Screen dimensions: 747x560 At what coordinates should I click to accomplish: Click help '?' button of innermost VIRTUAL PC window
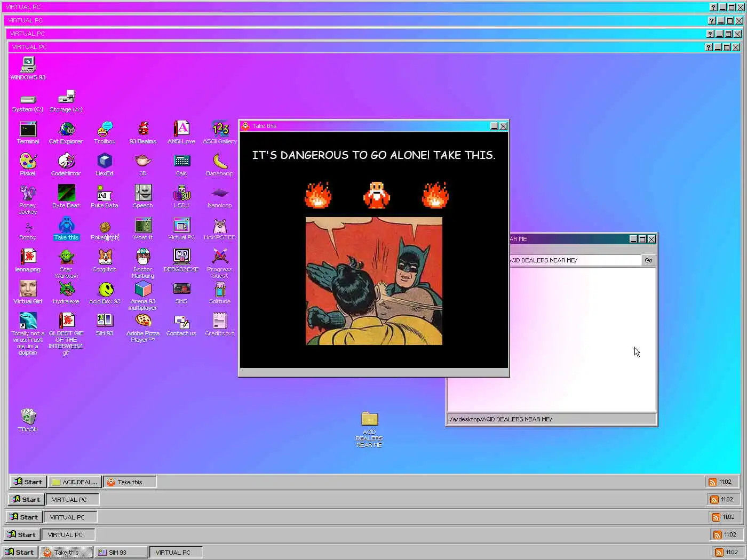click(709, 47)
